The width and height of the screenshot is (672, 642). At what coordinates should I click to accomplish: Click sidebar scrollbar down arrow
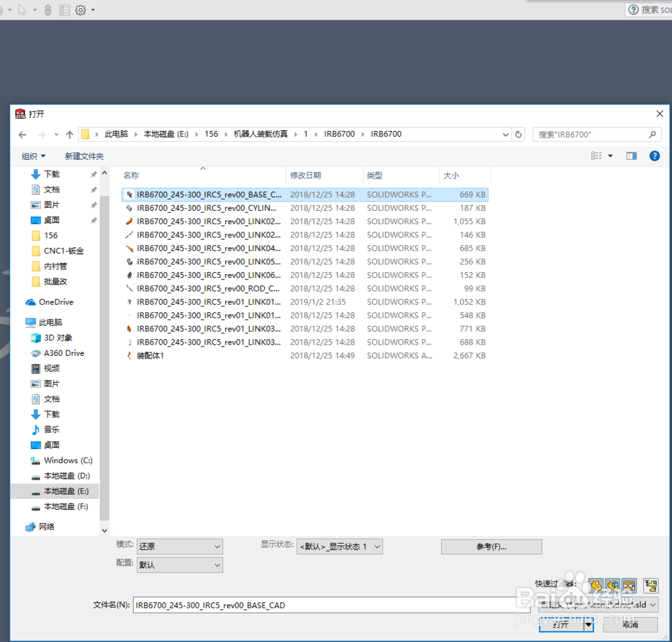(105, 531)
